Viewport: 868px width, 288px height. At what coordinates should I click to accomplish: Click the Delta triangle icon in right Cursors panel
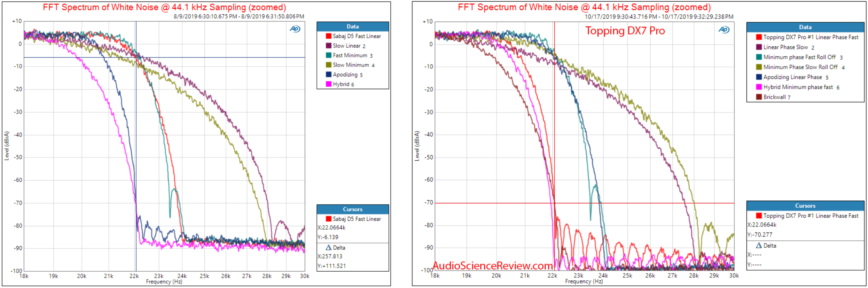[759, 245]
